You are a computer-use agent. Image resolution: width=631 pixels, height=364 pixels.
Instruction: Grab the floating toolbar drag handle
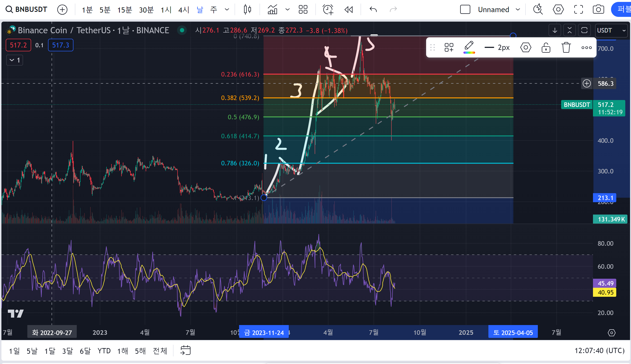[x=433, y=47]
